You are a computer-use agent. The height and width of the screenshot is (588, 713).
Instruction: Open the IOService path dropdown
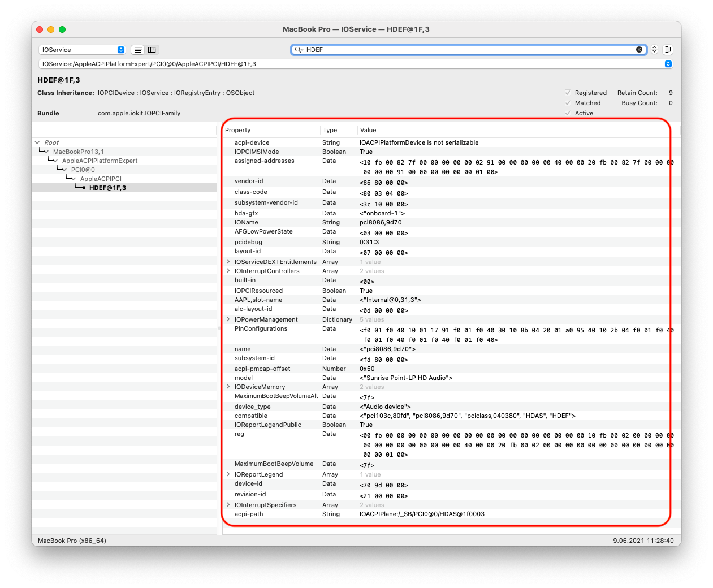click(668, 64)
